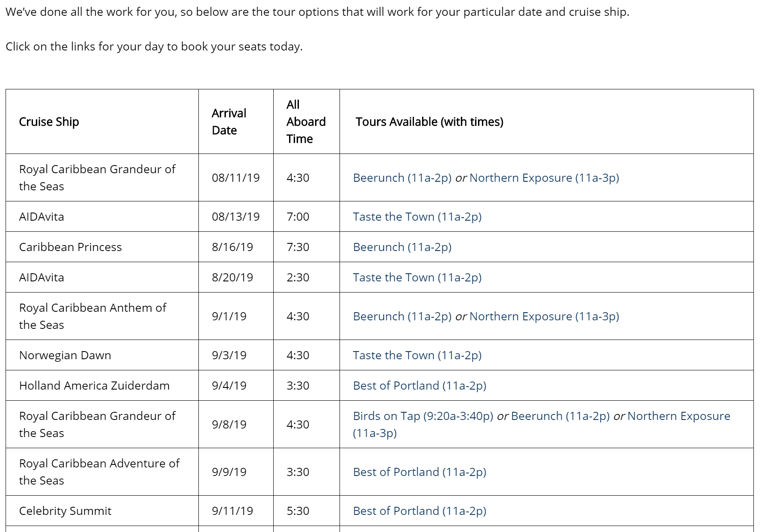Open Best of Portland link for Celebrity Summit

click(419, 511)
